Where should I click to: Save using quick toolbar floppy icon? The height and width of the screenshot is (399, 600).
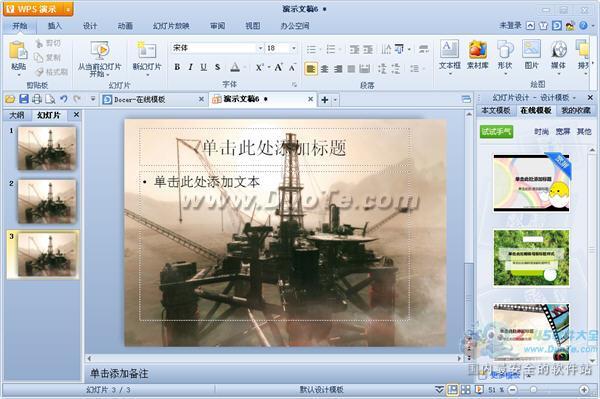(x=24, y=99)
